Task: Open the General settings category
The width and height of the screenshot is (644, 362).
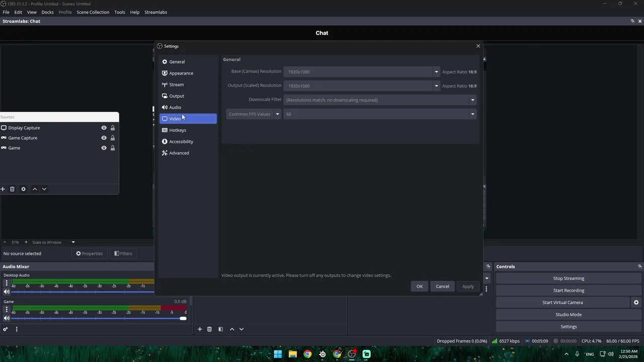Action: 188,62
